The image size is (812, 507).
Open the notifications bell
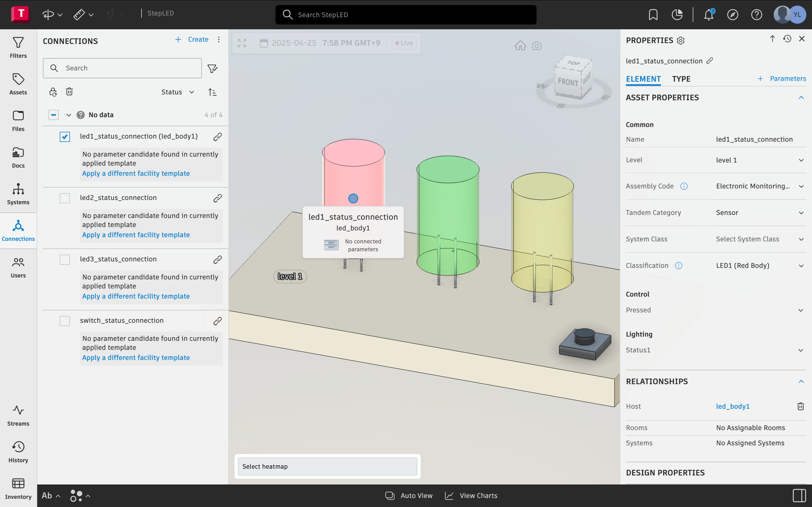[x=708, y=15]
